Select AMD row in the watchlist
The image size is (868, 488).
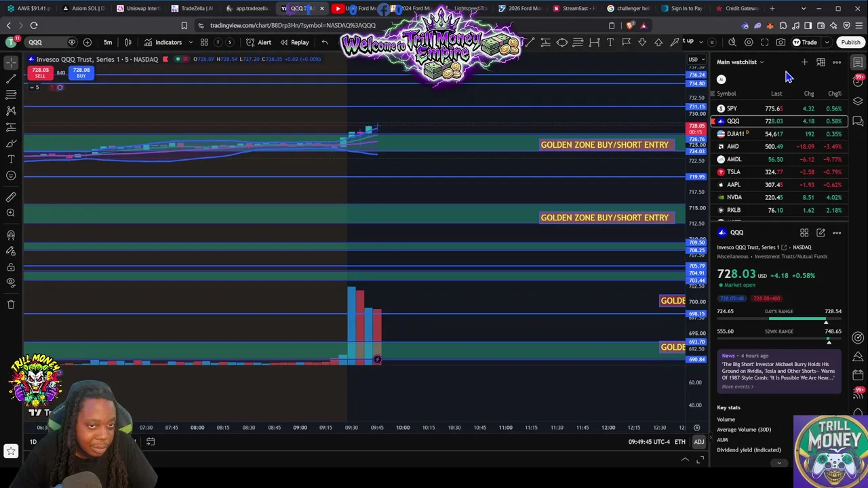(x=779, y=146)
